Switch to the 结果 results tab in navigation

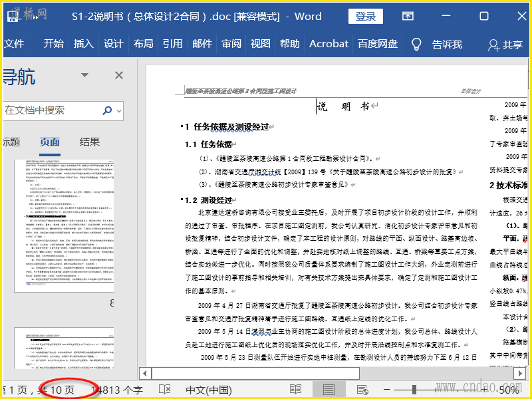coord(90,142)
